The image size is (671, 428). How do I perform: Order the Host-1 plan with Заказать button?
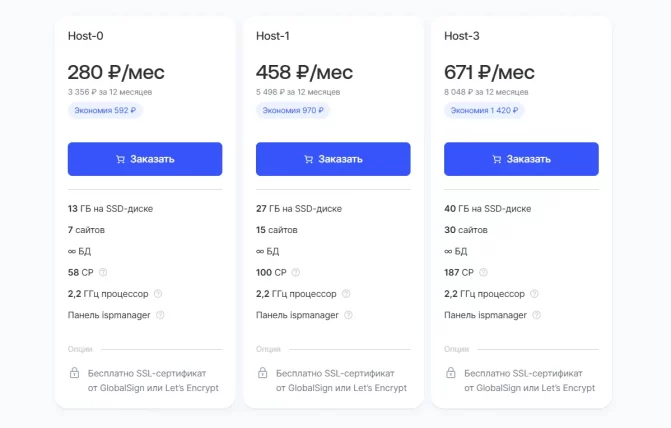point(333,159)
